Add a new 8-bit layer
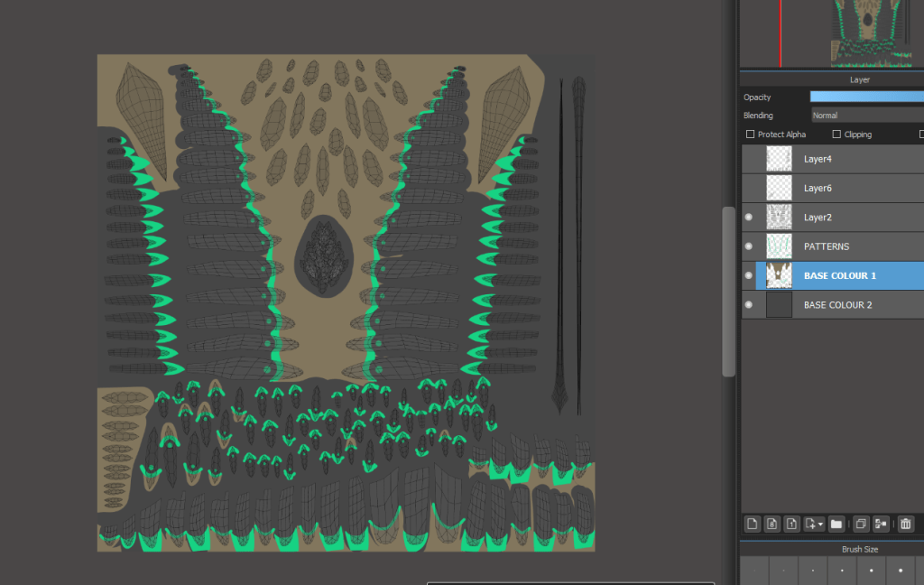 (x=772, y=524)
